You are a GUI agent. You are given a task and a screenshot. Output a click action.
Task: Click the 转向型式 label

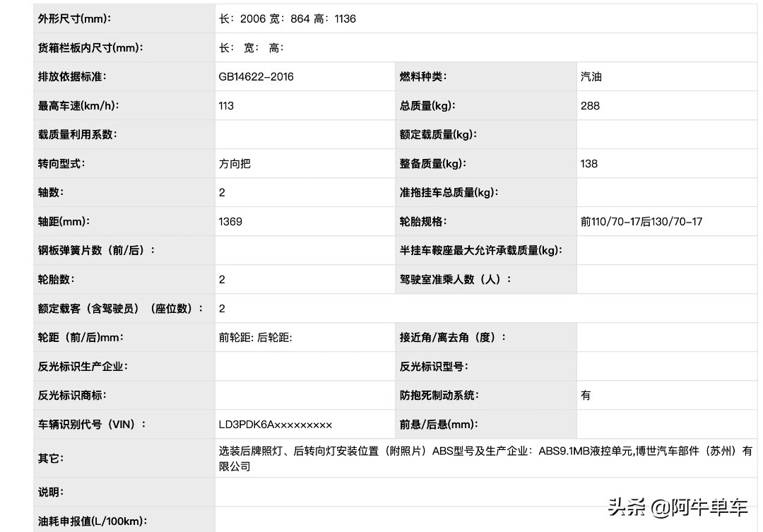click(x=61, y=163)
